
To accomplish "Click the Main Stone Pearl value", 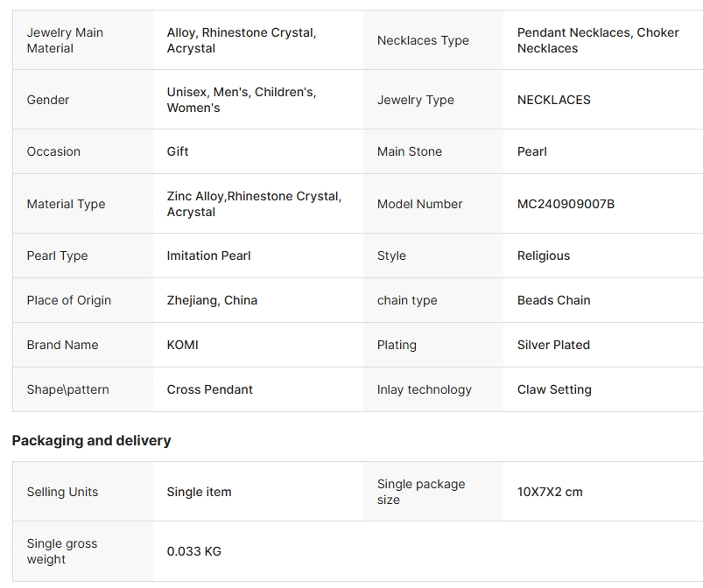I will (x=531, y=151).
